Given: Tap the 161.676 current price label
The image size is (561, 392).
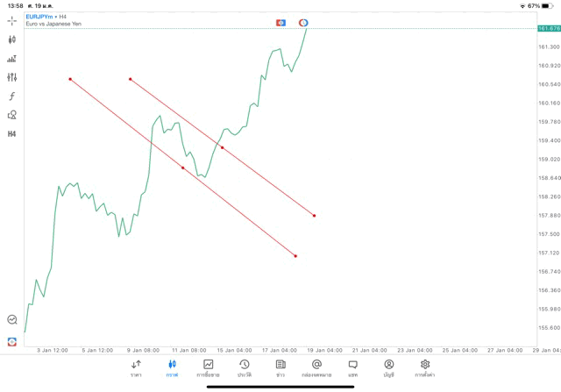Looking at the screenshot, I should coord(548,29).
